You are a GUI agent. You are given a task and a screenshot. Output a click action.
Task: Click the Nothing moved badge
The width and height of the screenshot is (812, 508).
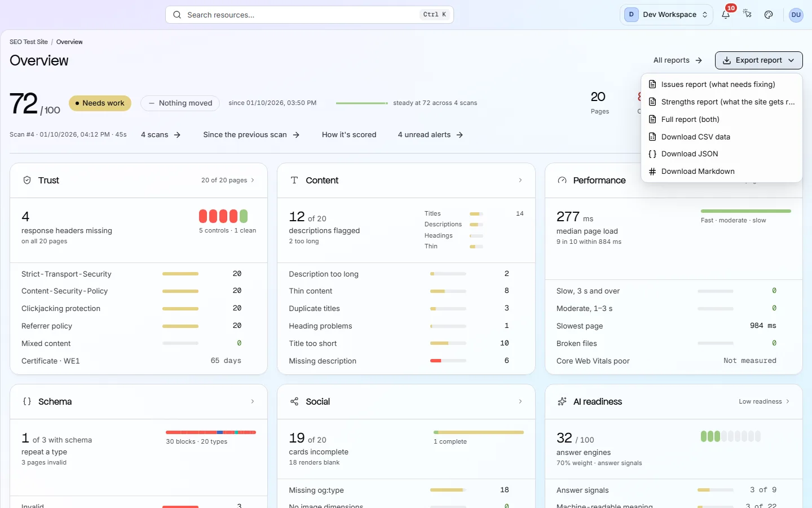(180, 103)
